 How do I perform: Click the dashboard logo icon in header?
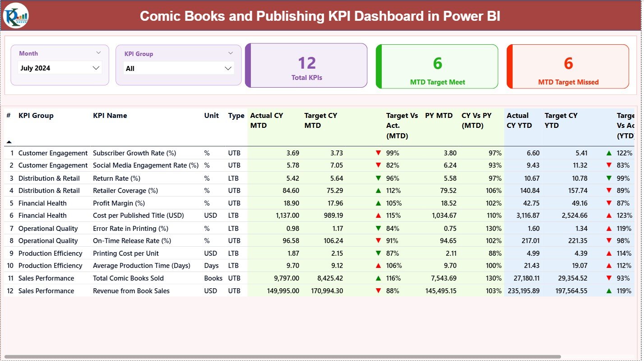[16, 15]
